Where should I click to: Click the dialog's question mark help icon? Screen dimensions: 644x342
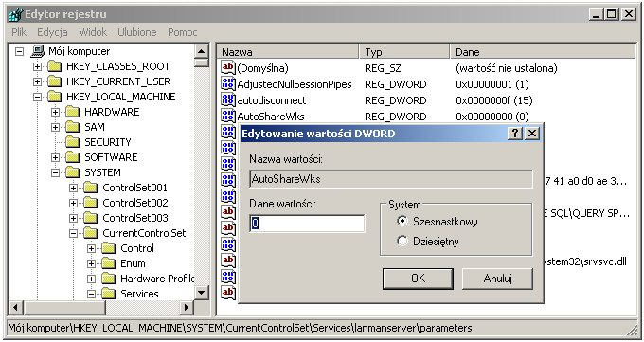click(x=515, y=134)
